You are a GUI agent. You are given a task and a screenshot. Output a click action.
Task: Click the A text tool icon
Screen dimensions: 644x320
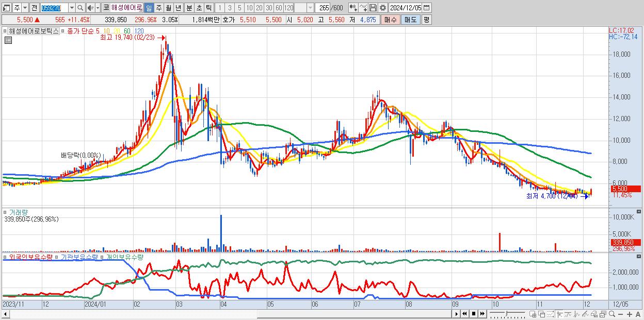(638, 314)
